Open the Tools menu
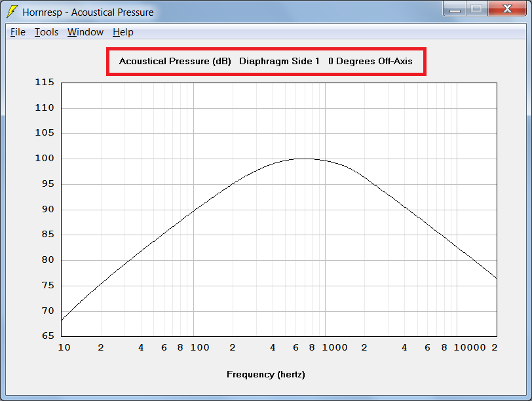Viewport: 532px width, 401px height. (47, 32)
